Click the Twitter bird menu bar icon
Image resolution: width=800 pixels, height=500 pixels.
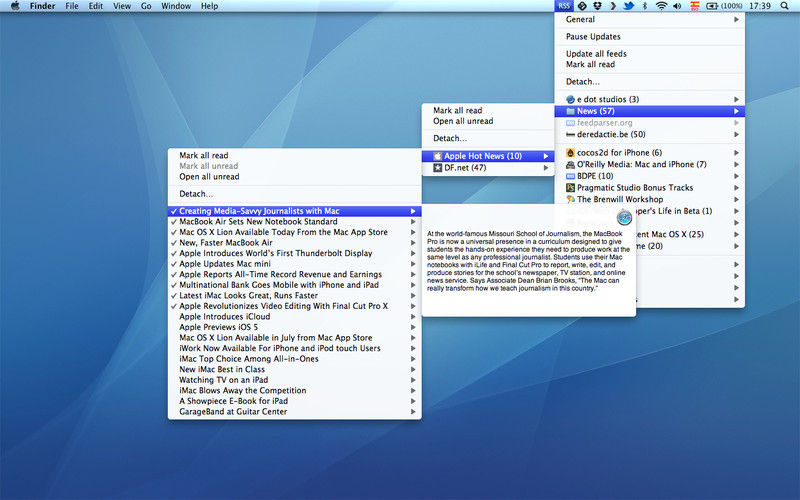(628, 6)
